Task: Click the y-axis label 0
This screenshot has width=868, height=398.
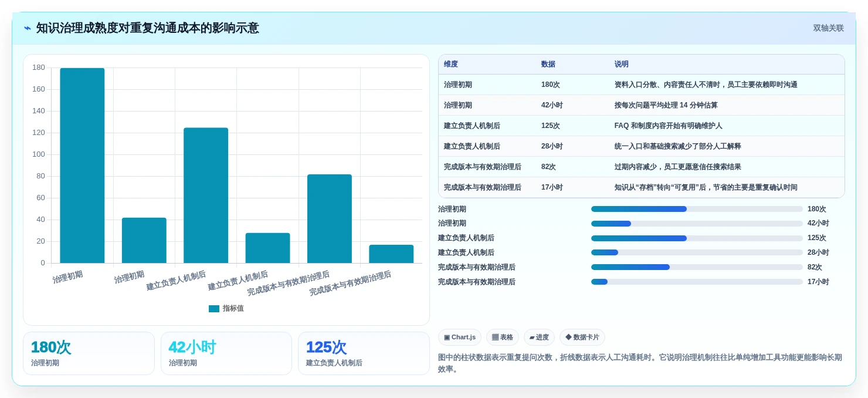Action: [x=43, y=263]
